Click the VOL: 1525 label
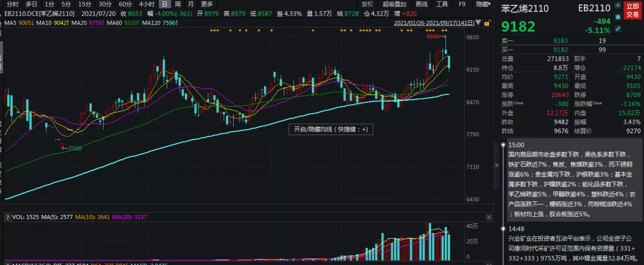644x265 pixels. pyautogui.click(x=26, y=217)
